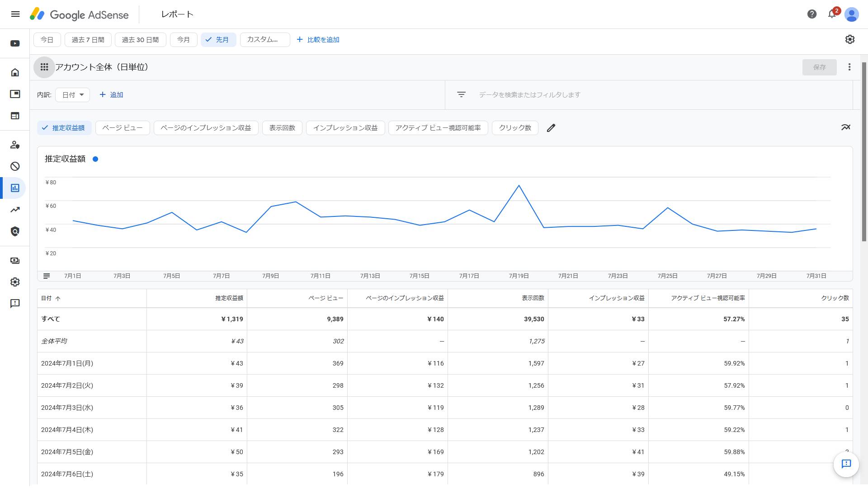Viewport: 868px width, 488px height.
Task: Select the 過去 7 日間 date range
Action: [88, 40]
